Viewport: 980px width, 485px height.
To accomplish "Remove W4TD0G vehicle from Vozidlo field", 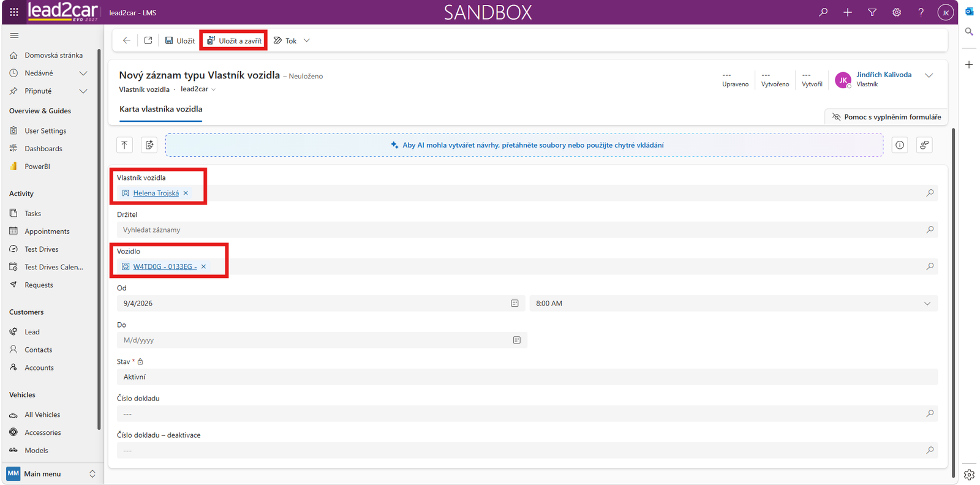I will pyautogui.click(x=203, y=266).
